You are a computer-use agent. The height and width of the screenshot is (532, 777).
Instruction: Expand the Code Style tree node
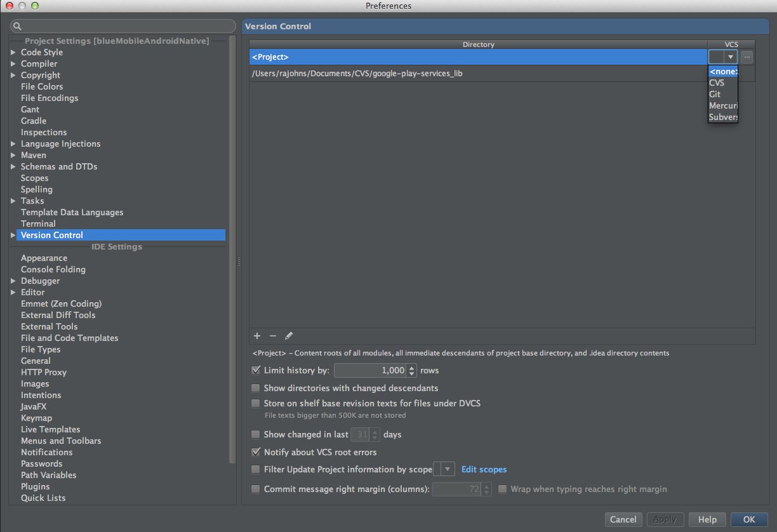[13, 53]
